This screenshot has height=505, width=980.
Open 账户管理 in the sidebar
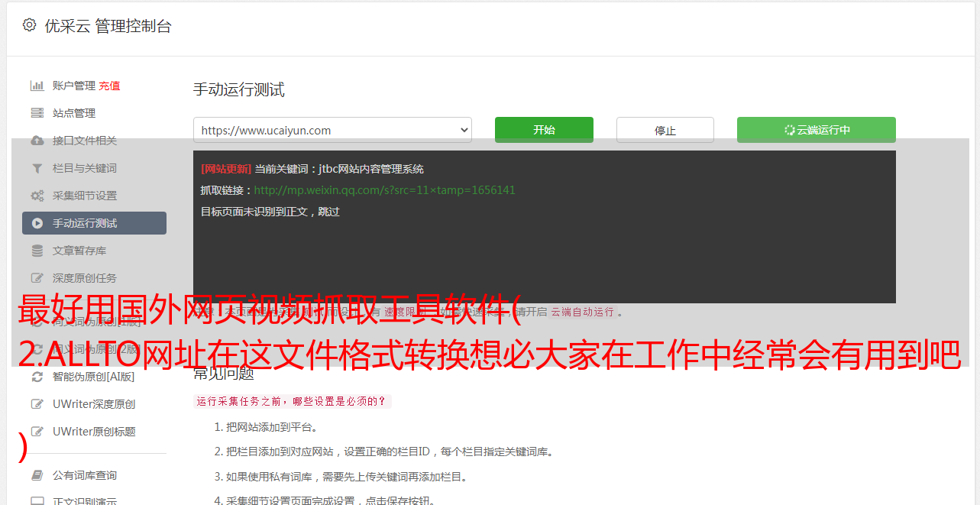tap(73, 86)
